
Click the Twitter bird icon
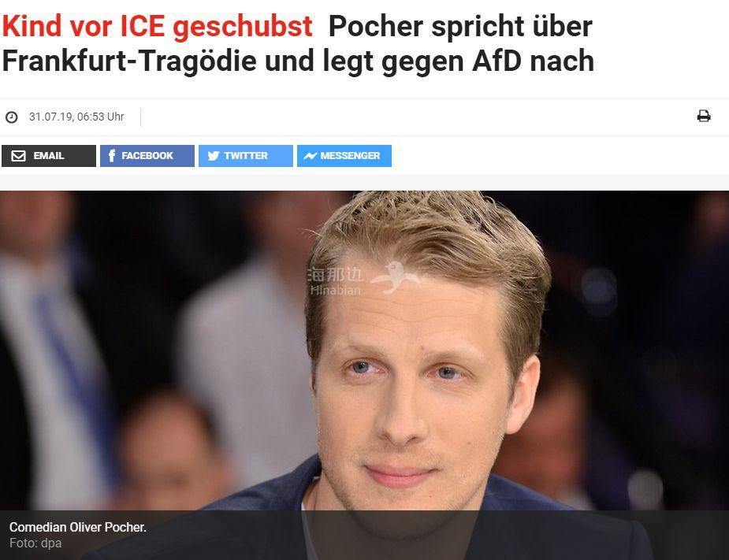(x=214, y=156)
